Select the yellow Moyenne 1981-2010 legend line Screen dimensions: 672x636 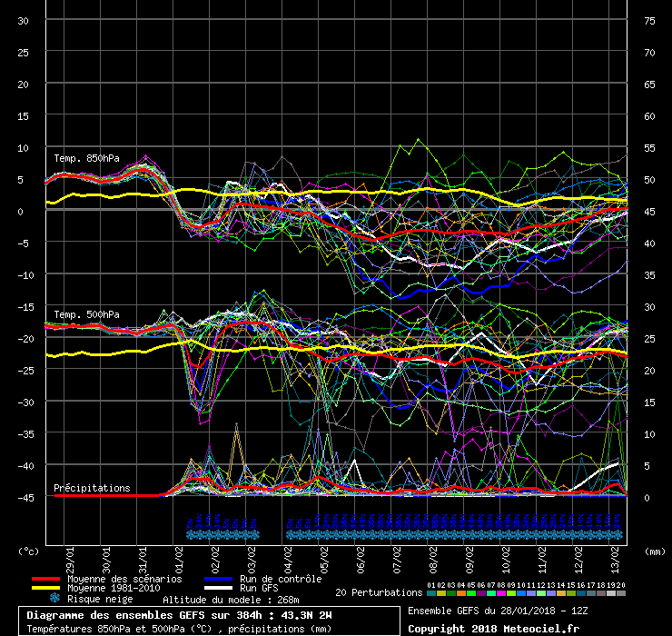pos(45,588)
